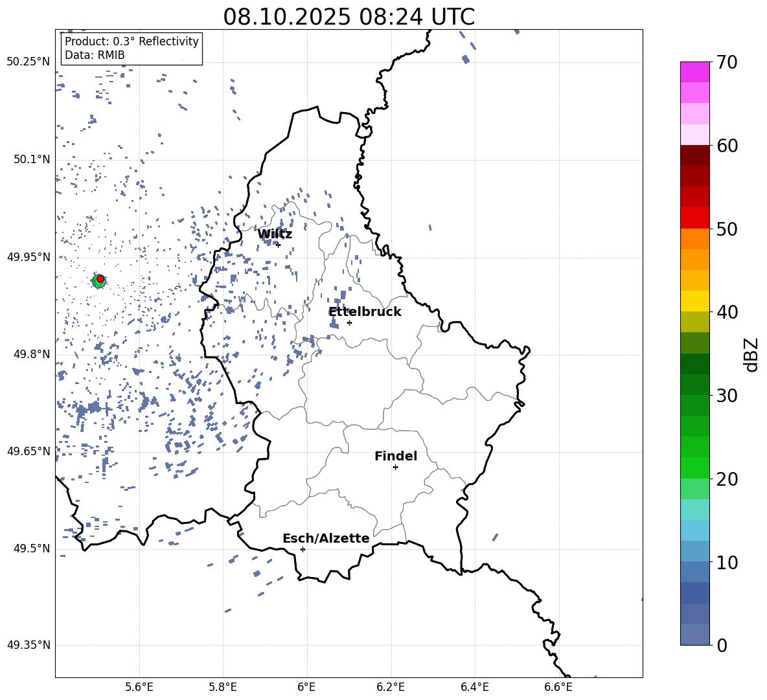Click the Wiltz city label

coord(275,234)
